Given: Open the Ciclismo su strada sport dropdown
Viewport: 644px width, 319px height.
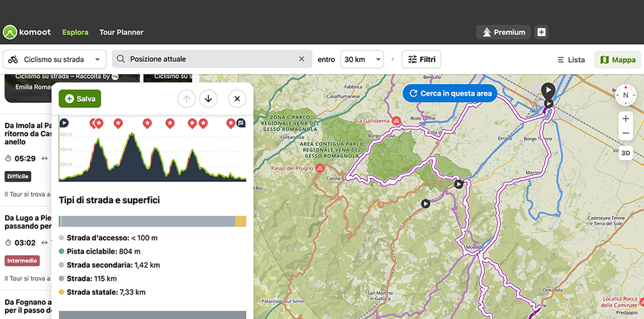Looking at the screenshot, I should (x=54, y=59).
